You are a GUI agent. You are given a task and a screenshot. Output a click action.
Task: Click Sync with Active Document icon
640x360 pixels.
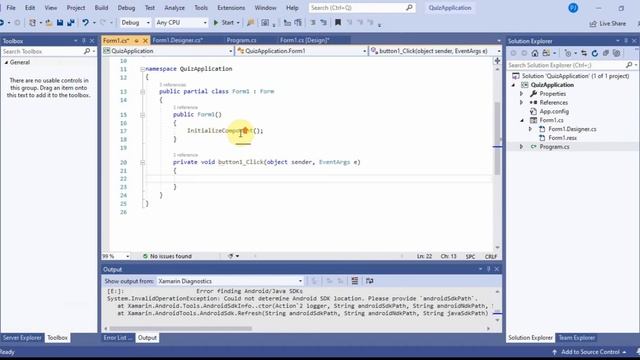click(584, 53)
